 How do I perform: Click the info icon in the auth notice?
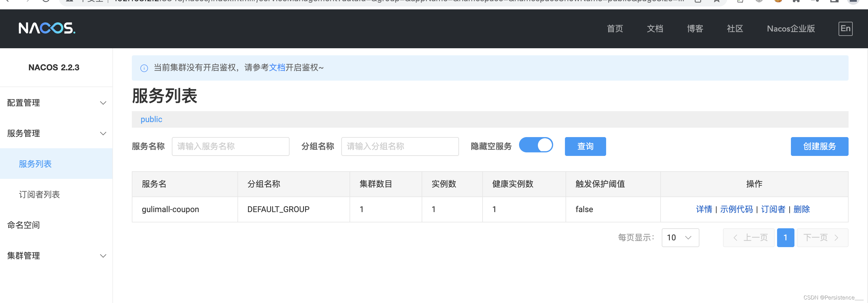[x=144, y=68]
